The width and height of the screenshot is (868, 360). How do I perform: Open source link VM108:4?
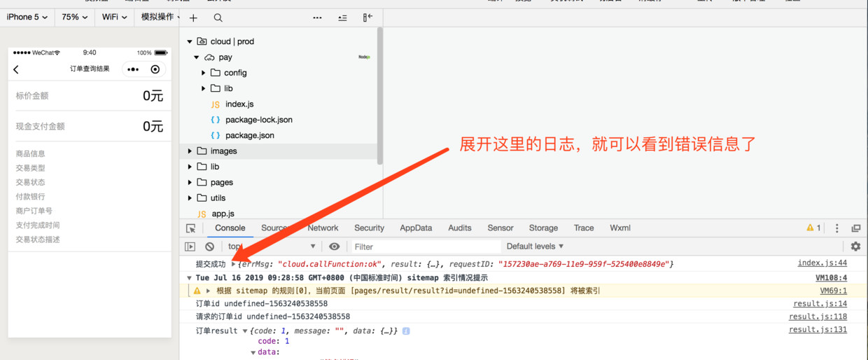tap(831, 278)
